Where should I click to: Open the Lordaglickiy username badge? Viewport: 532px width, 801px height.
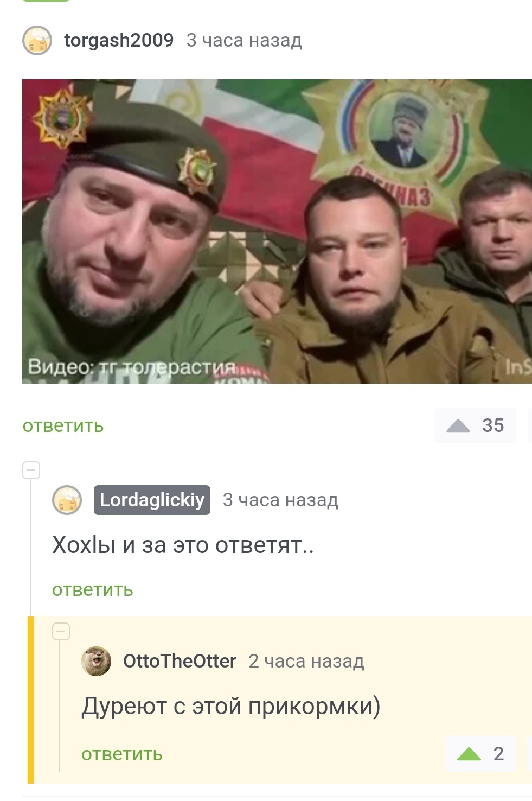pos(152,500)
